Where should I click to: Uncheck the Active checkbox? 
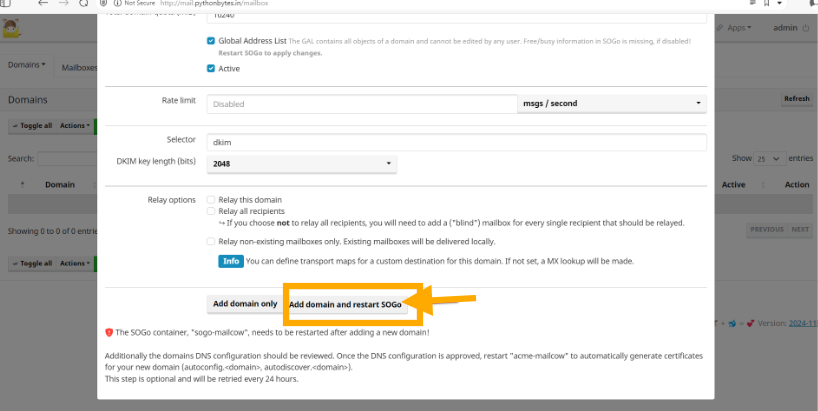coord(211,69)
